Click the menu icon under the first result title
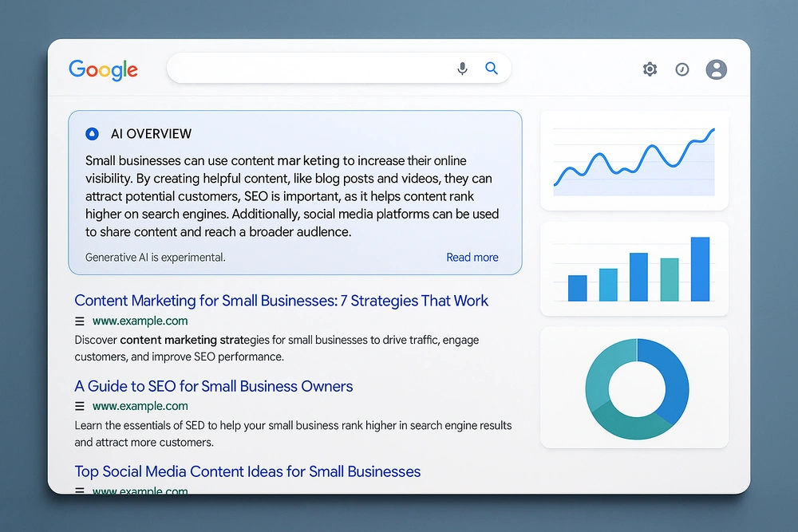The image size is (798, 532). (79, 321)
